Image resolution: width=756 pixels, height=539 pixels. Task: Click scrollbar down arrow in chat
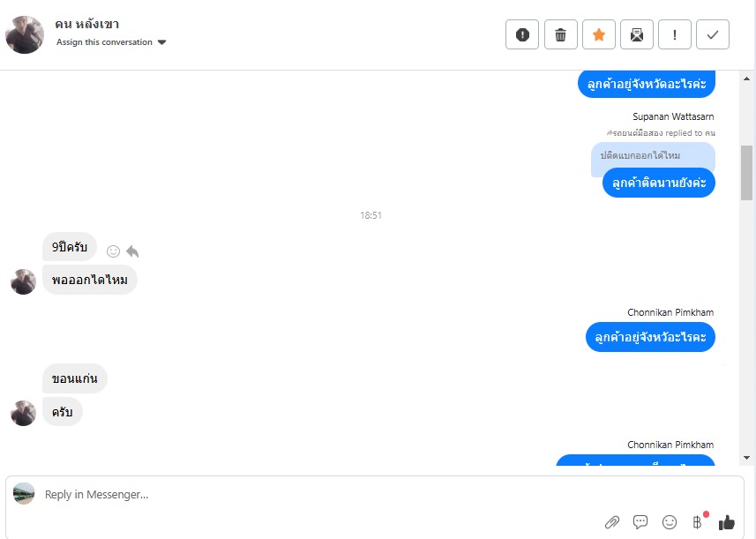click(x=747, y=458)
